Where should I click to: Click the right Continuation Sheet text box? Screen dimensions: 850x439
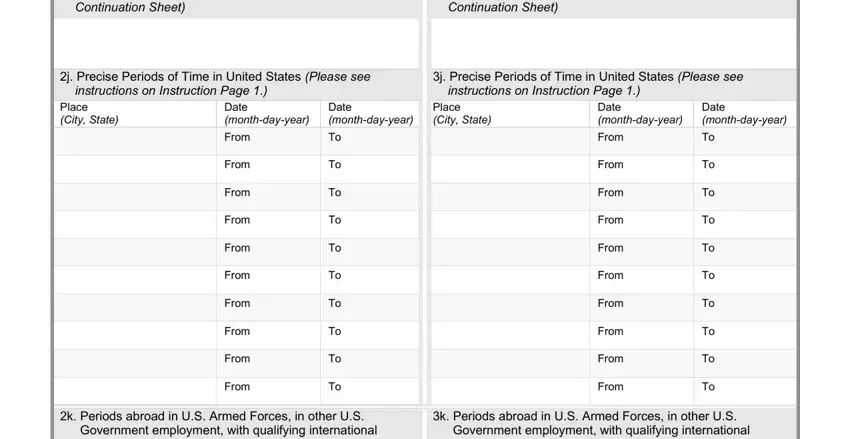[614, 43]
